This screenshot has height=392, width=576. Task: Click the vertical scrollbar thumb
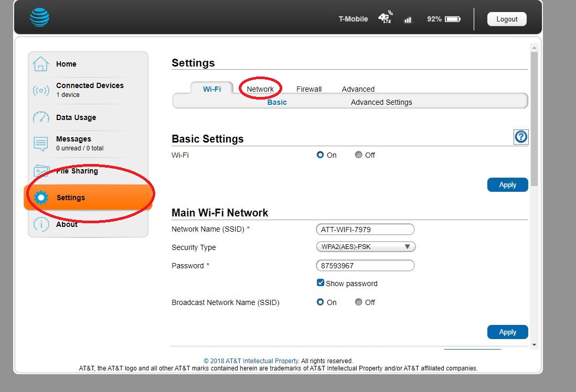[534, 119]
